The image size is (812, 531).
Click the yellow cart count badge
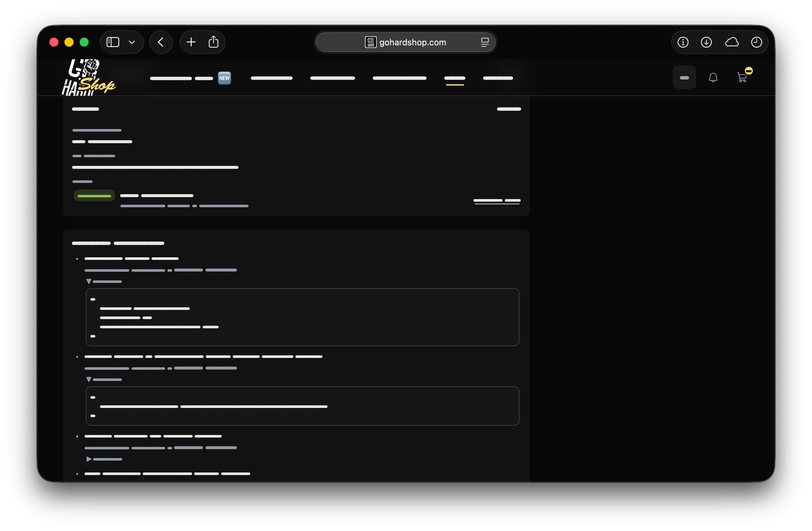[749, 71]
